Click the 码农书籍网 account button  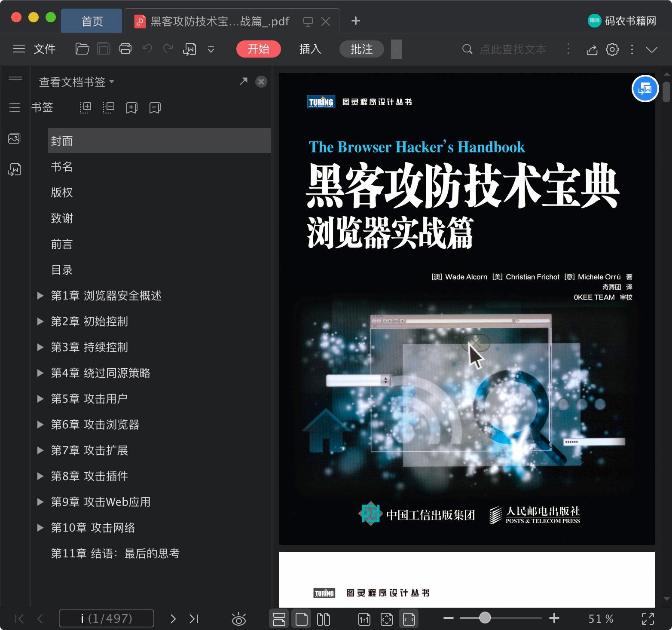point(622,21)
